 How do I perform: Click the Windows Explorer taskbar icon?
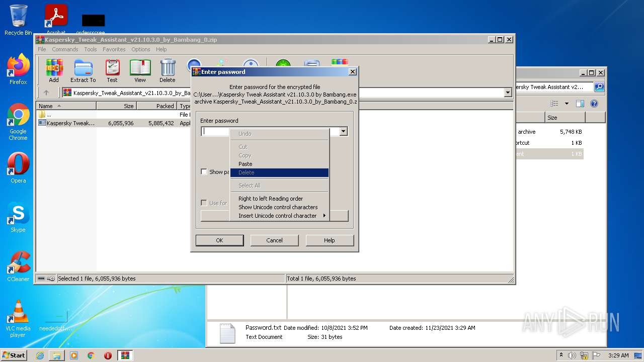click(x=57, y=355)
